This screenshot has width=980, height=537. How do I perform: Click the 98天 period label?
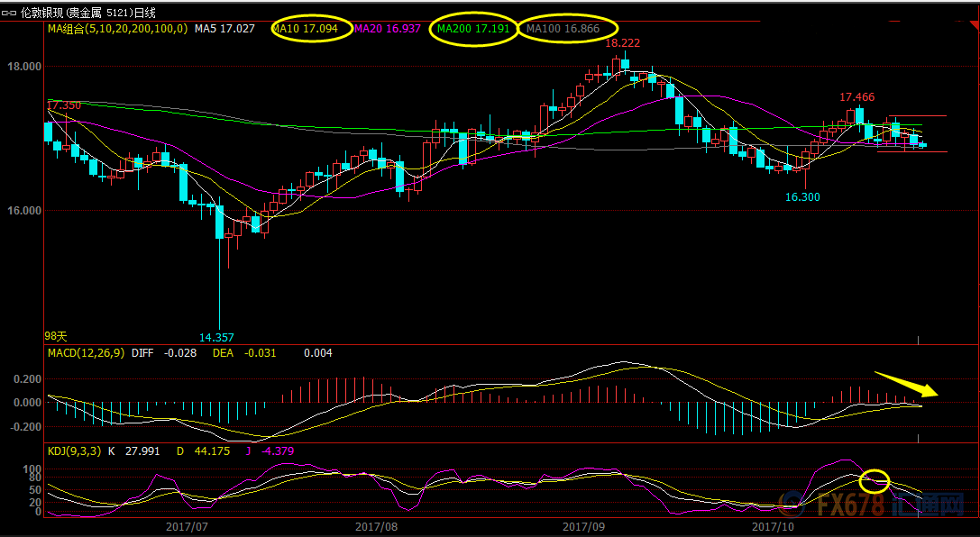(56, 337)
